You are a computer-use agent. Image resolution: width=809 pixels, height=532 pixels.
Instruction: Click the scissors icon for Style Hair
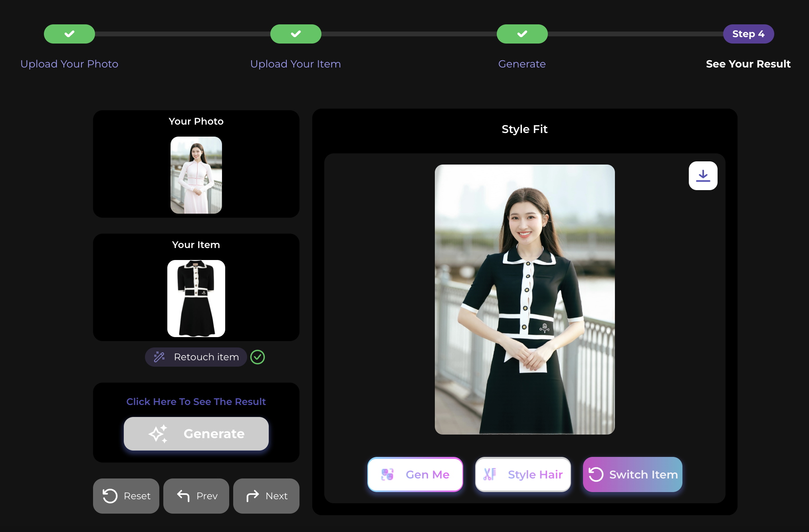point(490,474)
